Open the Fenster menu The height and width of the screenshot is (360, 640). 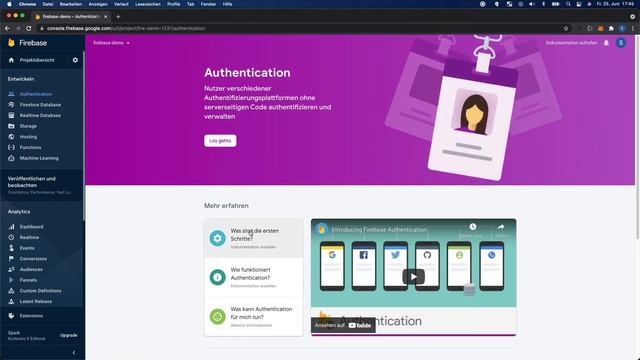coord(209,4)
